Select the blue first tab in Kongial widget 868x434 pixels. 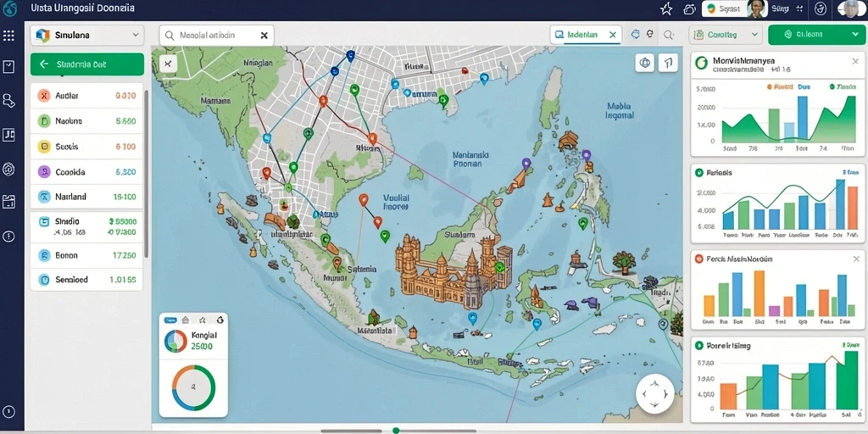(170, 320)
